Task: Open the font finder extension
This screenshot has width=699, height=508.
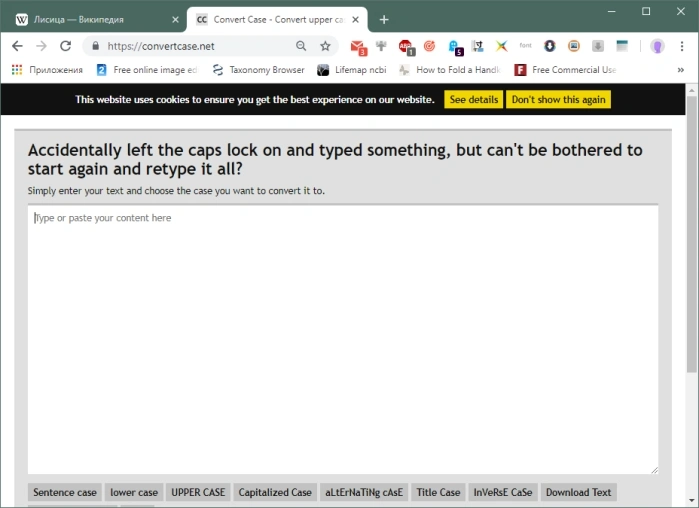Action: (x=526, y=45)
